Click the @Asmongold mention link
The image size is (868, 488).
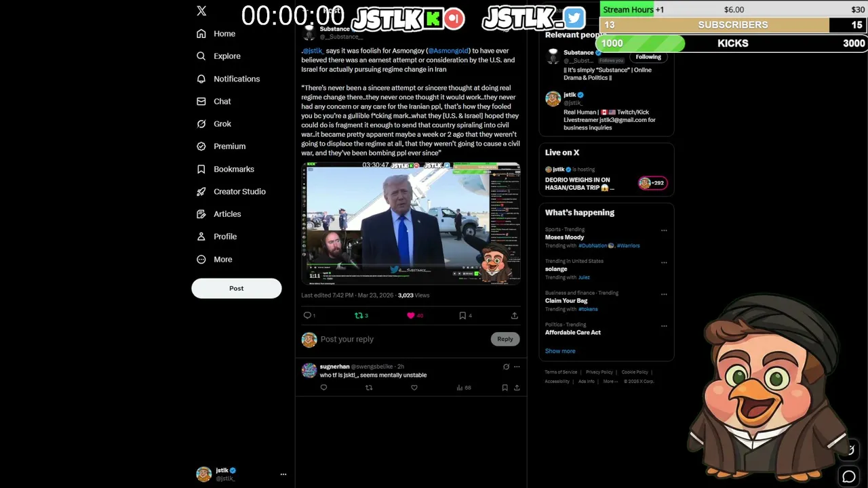point(448,51)
